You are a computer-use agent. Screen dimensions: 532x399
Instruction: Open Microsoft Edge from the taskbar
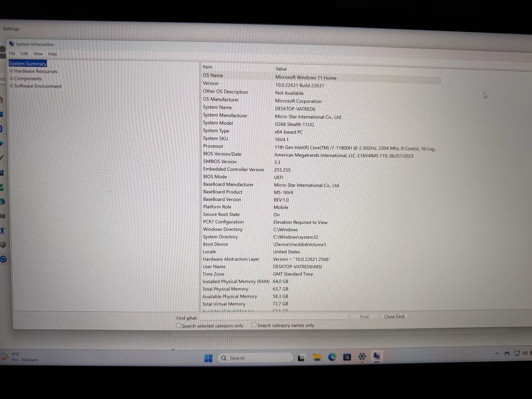pos(332,357)
